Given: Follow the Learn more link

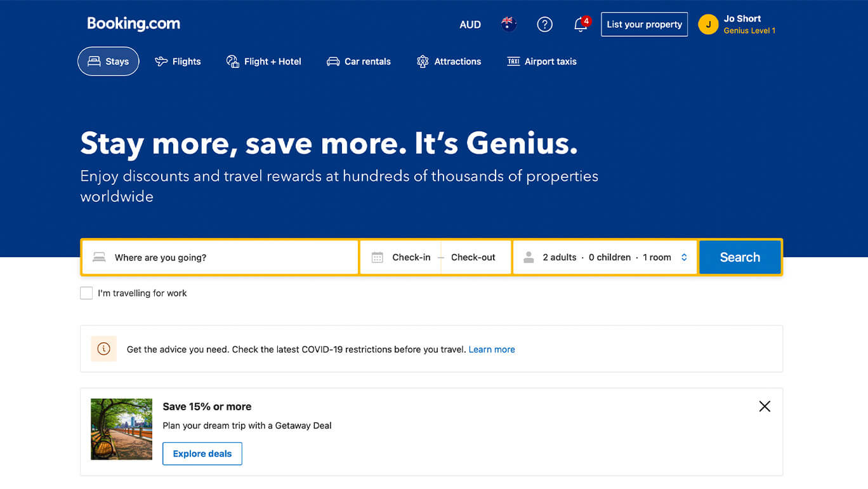Looking at the screenshot, I should click(492, 349).
